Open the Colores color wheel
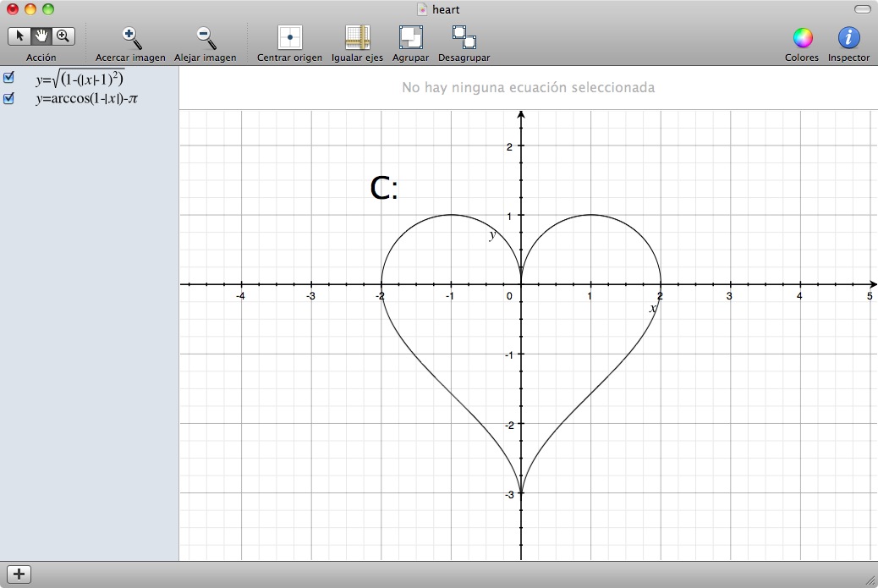 [x=803, y=37]
